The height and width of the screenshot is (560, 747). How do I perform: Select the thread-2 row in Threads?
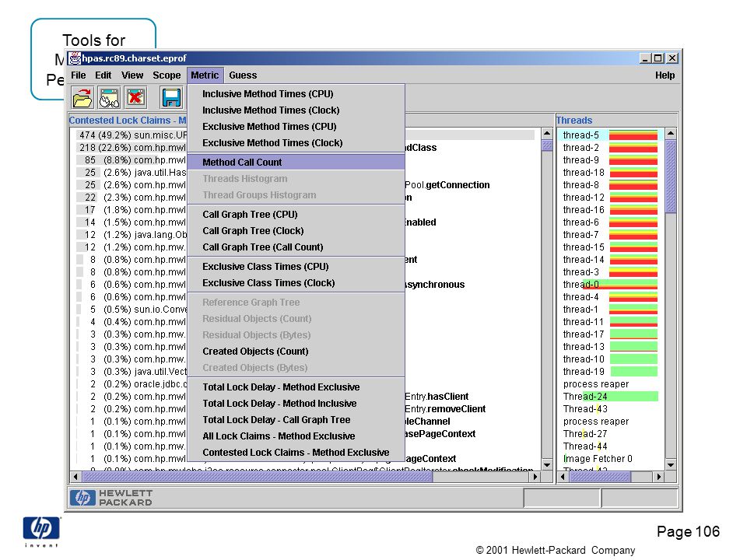point(611,148)
